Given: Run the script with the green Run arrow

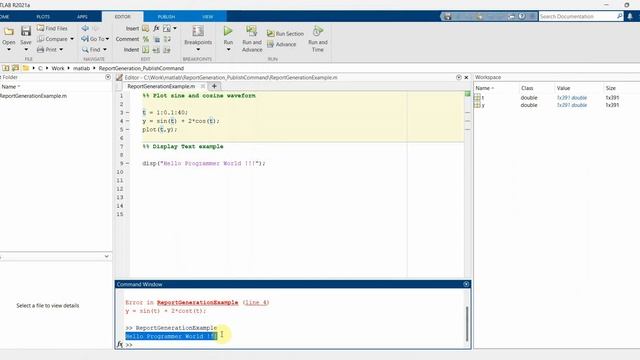Looking at the screenshot, I should [228, 31].
